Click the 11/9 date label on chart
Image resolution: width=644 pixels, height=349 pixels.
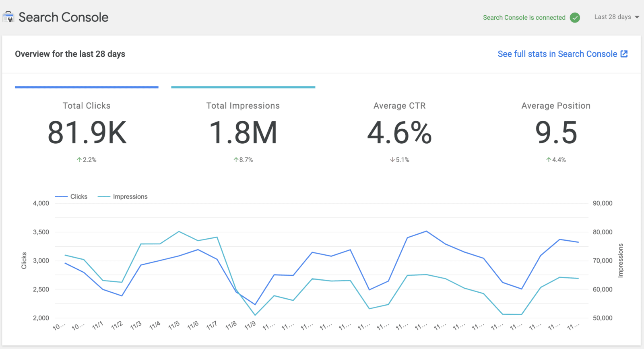pos(250,325)
